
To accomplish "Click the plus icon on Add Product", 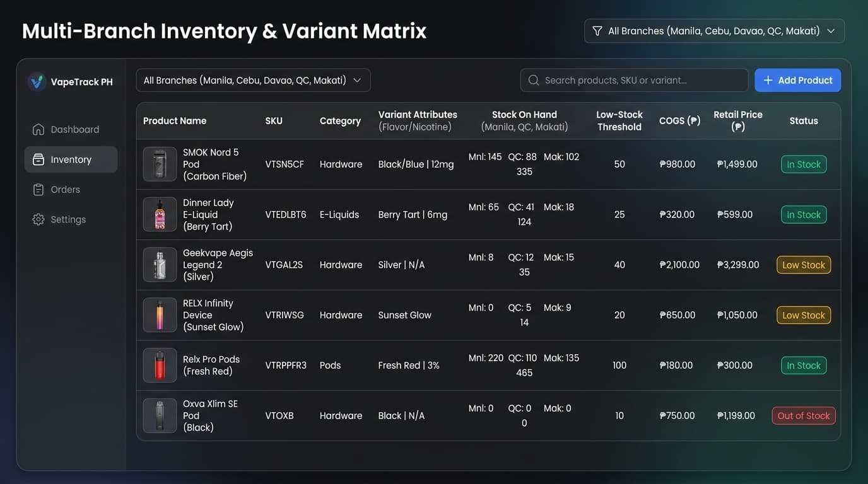I will 768,80.
